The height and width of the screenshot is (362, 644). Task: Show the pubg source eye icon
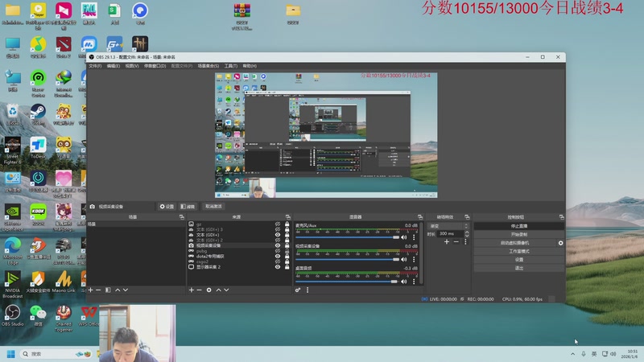tap(278, 251)
